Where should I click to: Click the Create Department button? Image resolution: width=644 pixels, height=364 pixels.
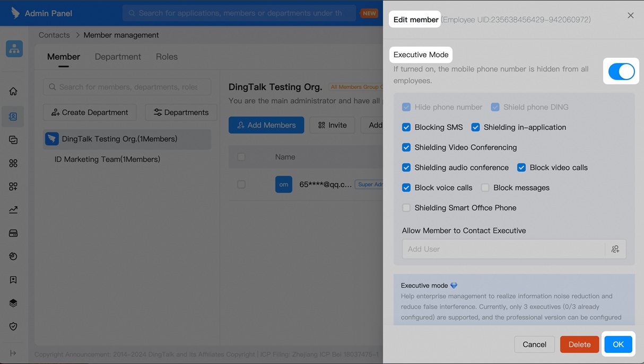click(90, 112)
